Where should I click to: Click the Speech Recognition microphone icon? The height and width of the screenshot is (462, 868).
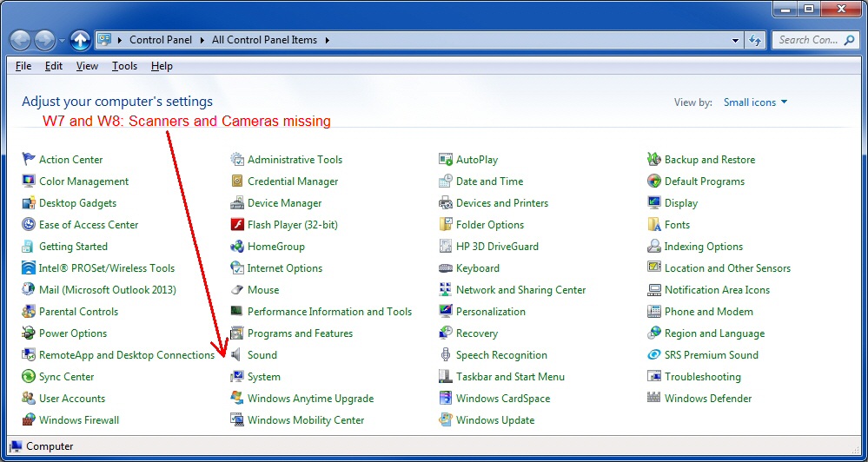coord(446,354)
